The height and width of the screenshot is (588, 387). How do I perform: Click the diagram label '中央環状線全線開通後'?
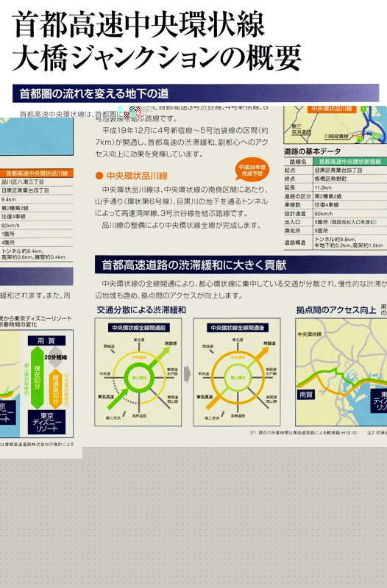pos(237,327)
